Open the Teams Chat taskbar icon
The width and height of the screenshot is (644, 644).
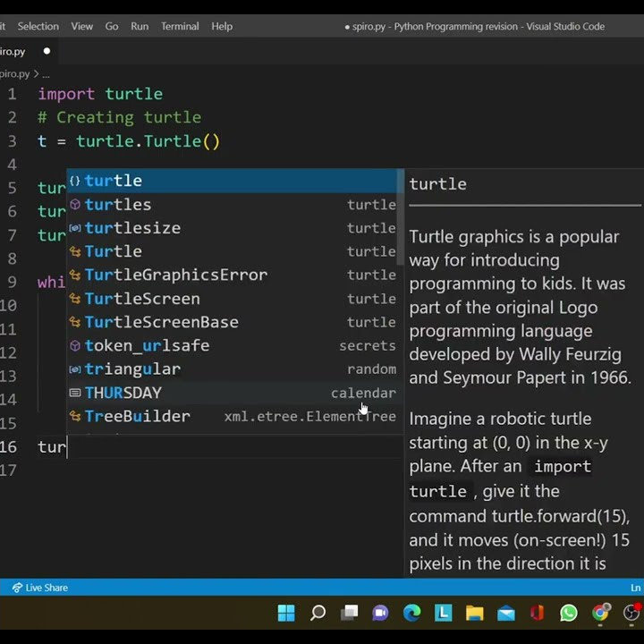[x=380, y=613]
